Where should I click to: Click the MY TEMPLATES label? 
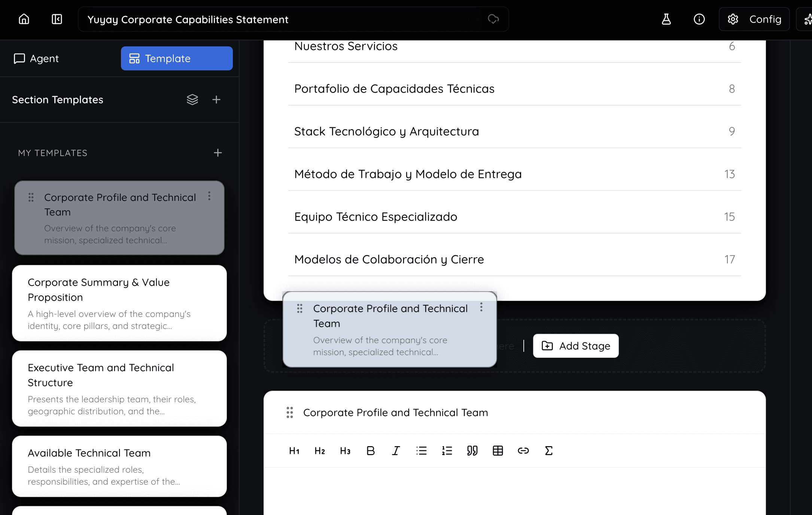[53, 153]
